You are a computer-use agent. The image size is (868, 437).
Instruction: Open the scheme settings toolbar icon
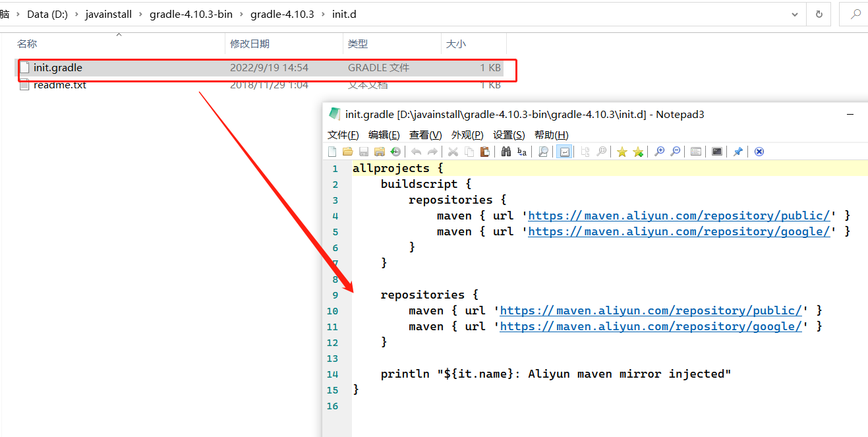(696, 152)
